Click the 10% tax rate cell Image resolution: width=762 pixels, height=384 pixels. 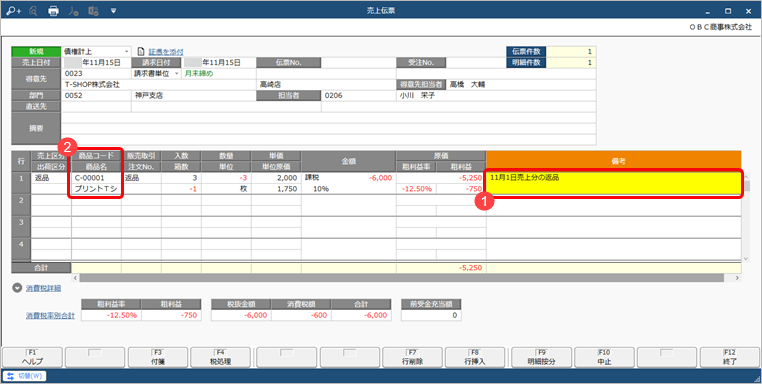[321, 189]
